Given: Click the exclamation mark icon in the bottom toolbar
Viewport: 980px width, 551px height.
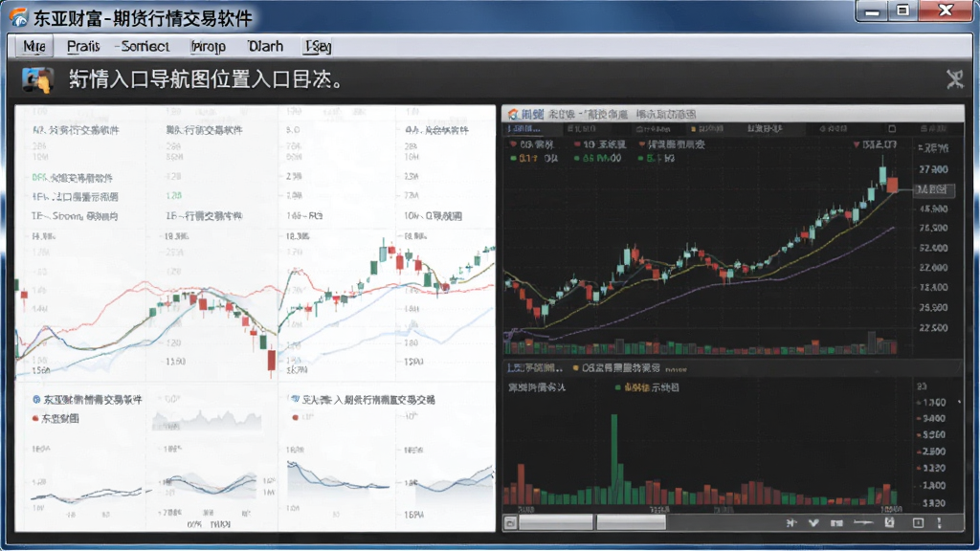Looking at the screenshot, I should (x=940, y=523).
